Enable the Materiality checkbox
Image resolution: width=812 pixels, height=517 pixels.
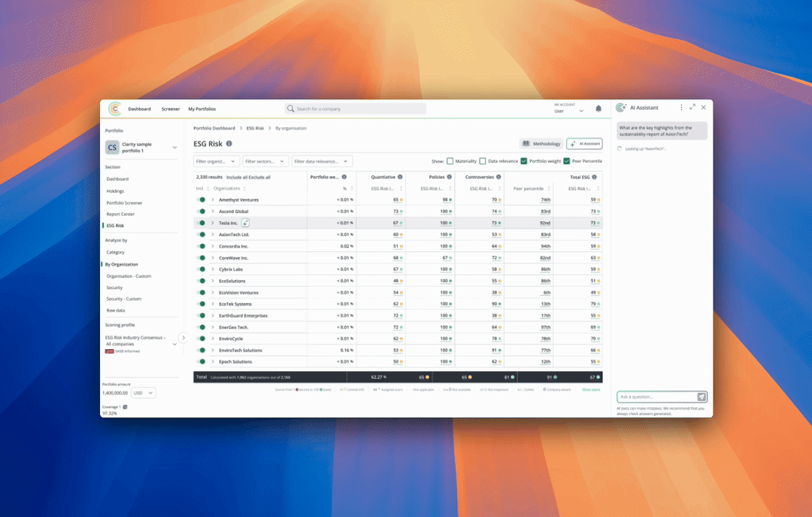pos(450,161)
